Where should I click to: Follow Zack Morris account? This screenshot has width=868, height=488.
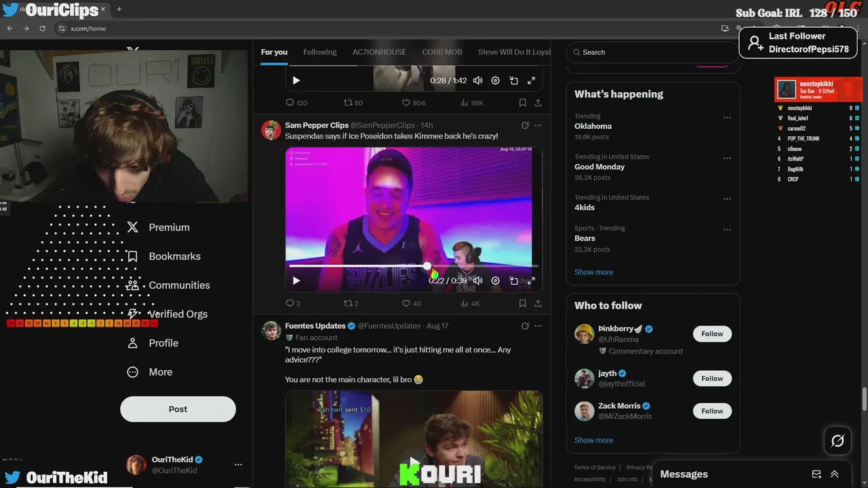[712, 411]
